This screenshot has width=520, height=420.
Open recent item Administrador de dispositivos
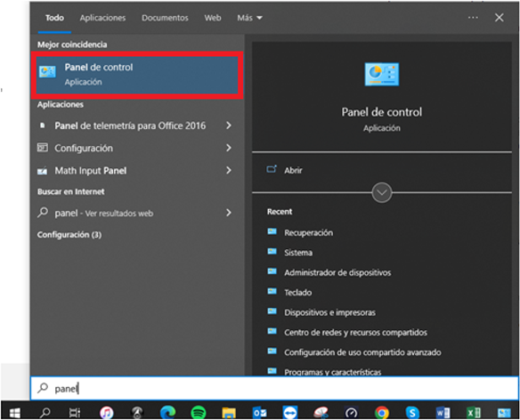point(337,272)
